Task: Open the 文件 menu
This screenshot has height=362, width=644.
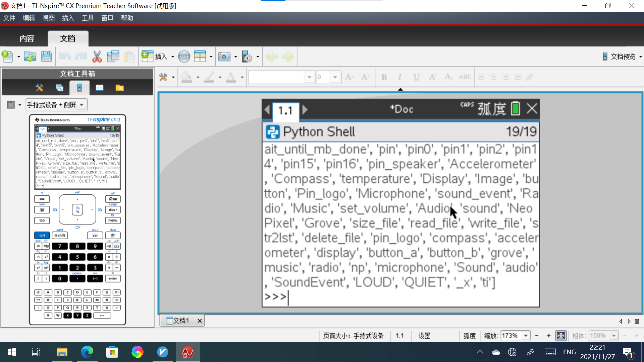Action: point(9,18)
